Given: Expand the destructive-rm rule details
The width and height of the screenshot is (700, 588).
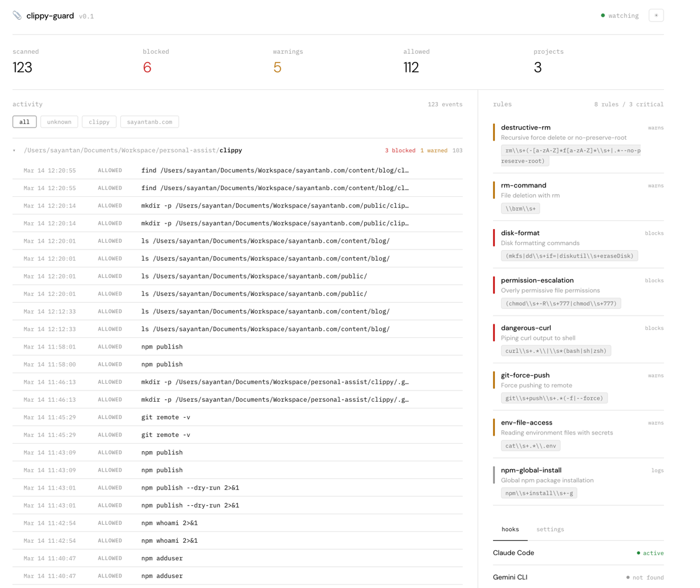Looking at the screenshot, I should tap(526, 128).
